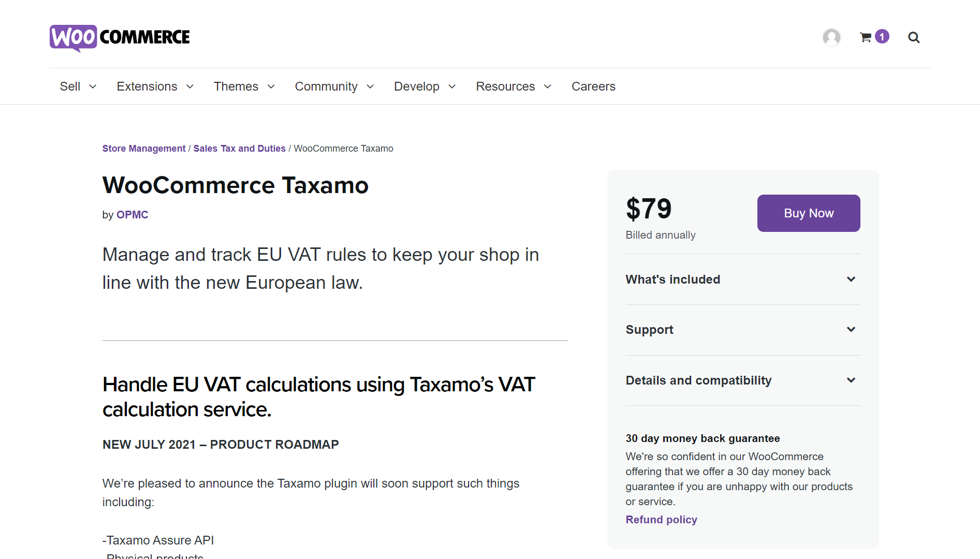Viewport: 980px width, 559px height.
Task: Open the search magnifier icon
Action: tap(914, 37)
